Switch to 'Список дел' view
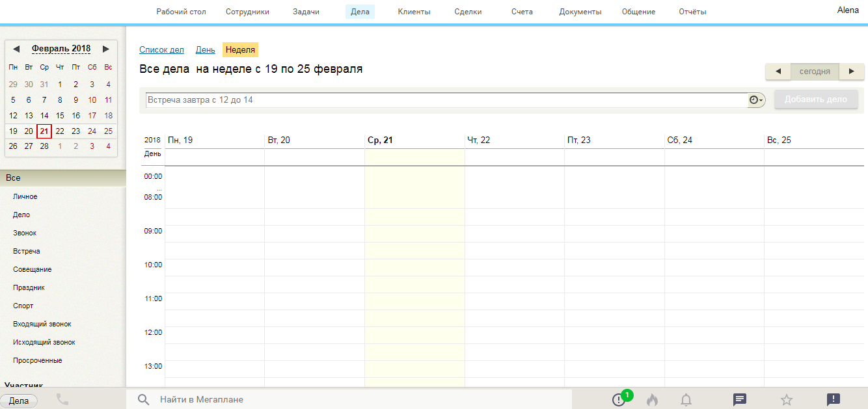 (x=161, y=50)
